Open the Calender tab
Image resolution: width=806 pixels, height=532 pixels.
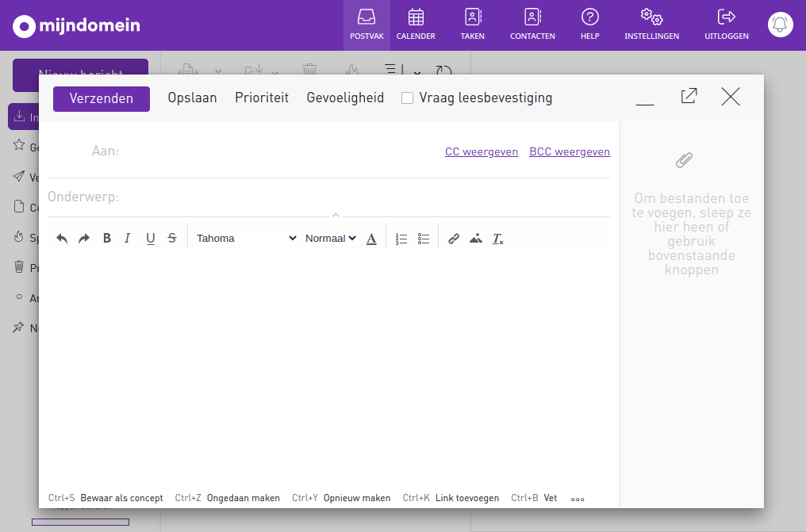click(416, 25)
